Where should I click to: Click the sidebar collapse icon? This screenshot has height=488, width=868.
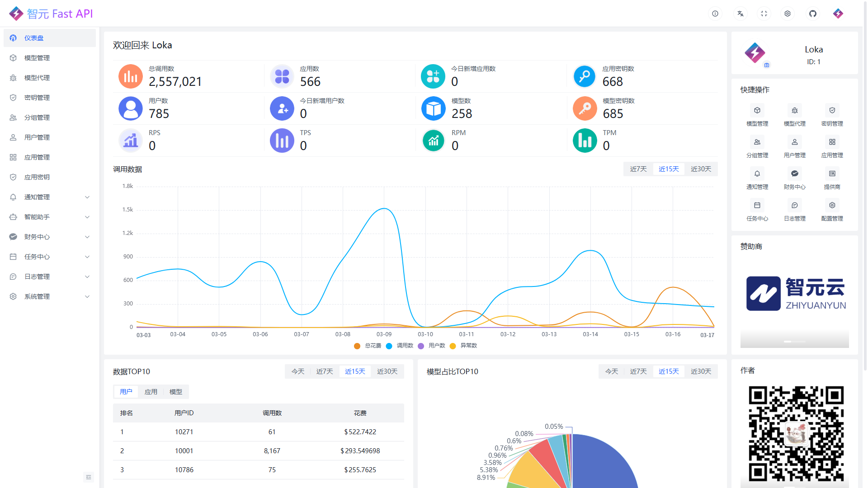(89, 477)
